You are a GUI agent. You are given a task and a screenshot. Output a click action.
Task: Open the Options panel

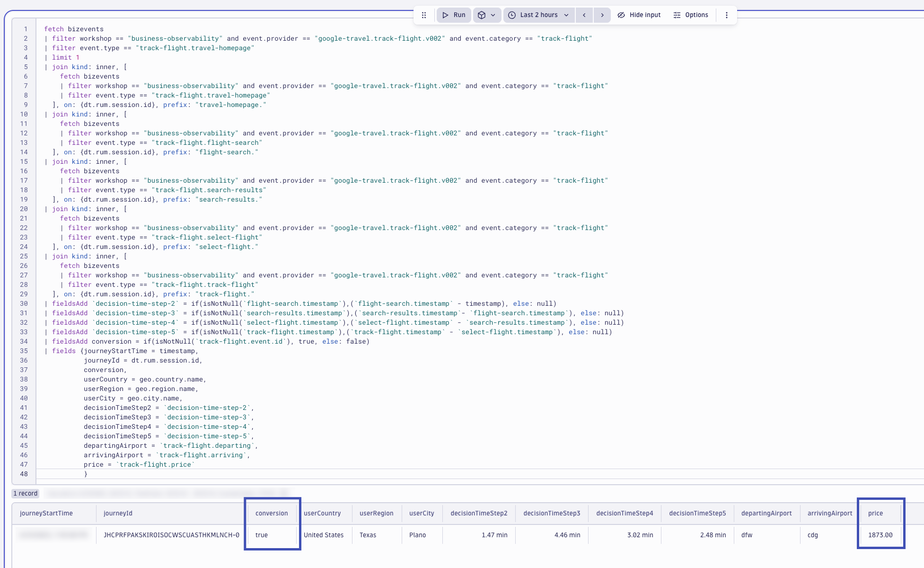(x=691, y=15)
